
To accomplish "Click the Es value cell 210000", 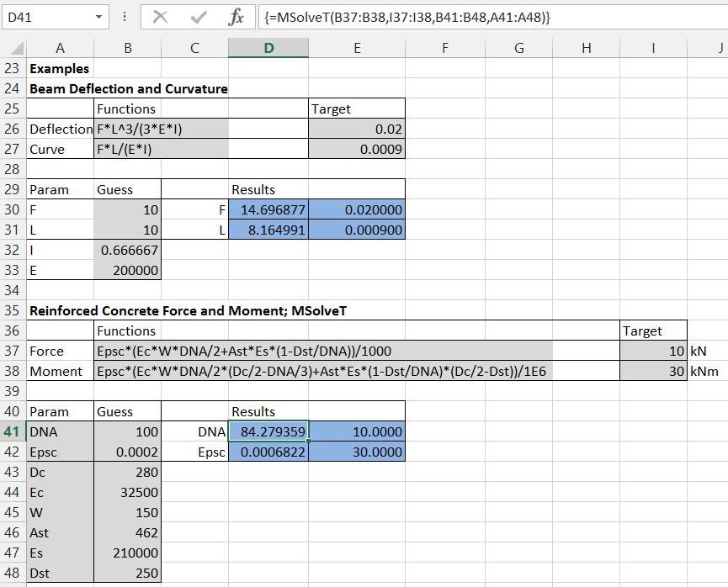I will [127, 553].
